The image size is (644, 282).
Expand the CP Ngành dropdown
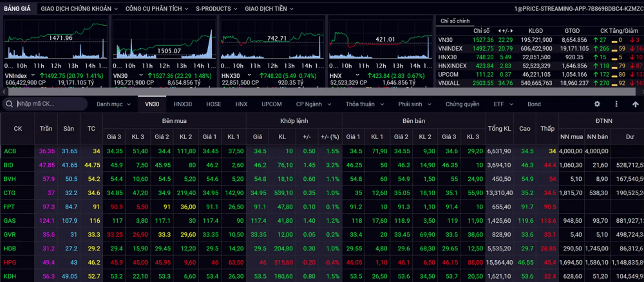[x=313, y=104]
